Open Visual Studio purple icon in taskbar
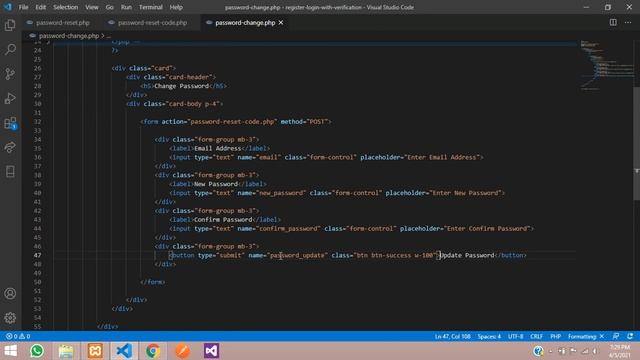 click(211, 351)
